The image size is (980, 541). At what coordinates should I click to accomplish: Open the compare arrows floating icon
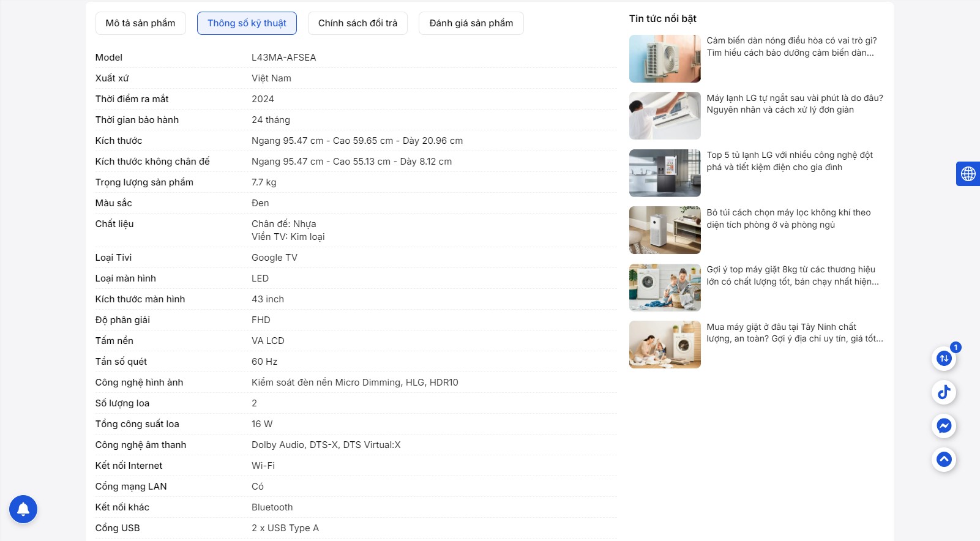[944, 358]
